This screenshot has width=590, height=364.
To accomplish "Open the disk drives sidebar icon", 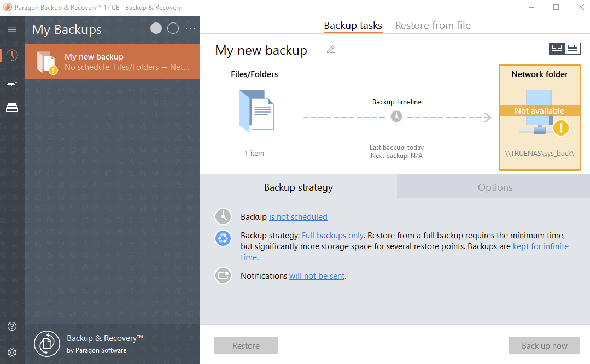I will [12, 108].
